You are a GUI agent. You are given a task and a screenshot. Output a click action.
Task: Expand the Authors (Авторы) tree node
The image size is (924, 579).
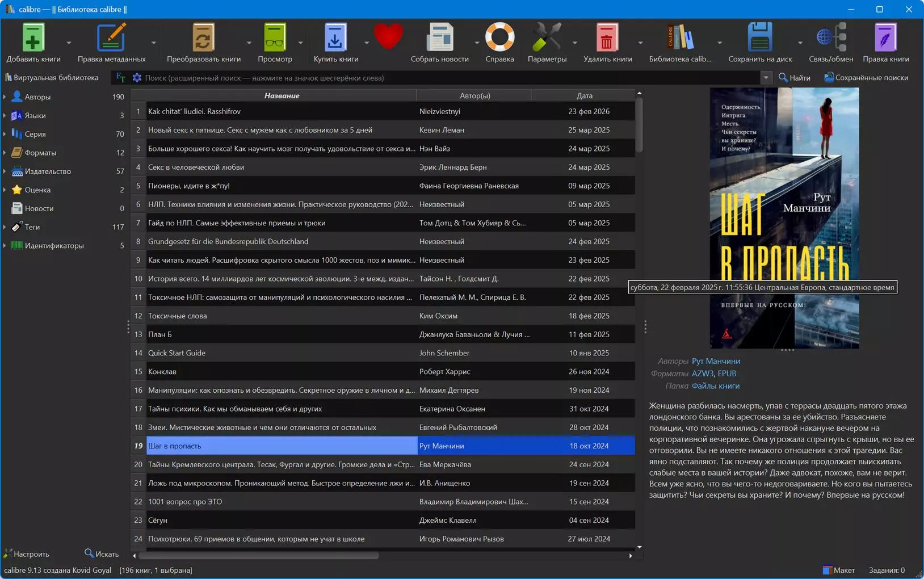click(5, 97)
